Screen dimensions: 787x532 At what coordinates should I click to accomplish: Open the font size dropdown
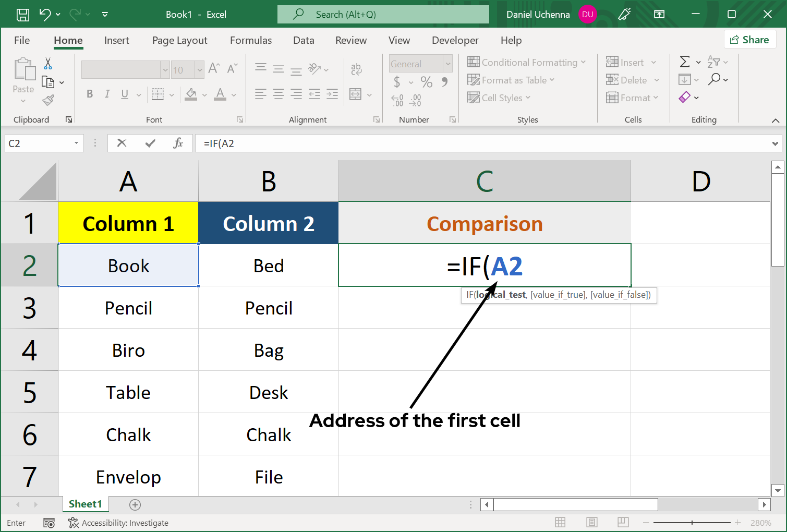[x=200, y=69]
